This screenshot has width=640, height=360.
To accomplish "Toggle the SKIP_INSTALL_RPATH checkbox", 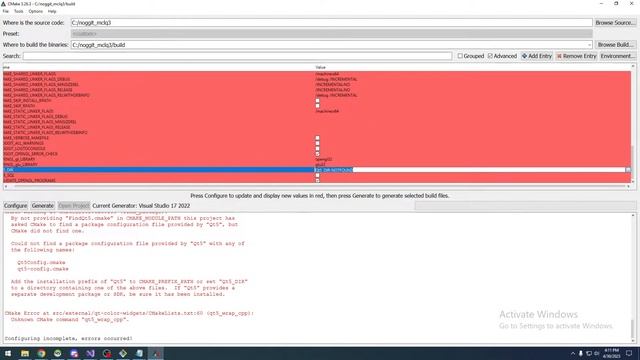I will coord(318,100).
